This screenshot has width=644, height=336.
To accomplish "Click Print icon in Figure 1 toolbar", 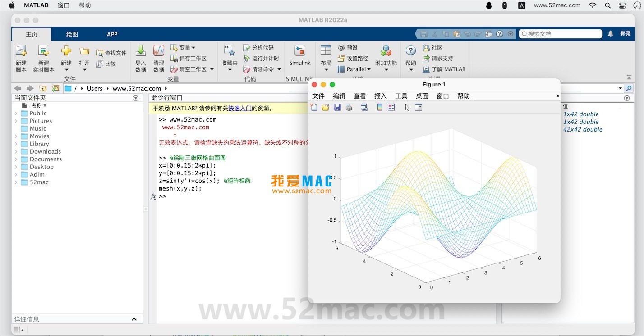I will [349, 107].
